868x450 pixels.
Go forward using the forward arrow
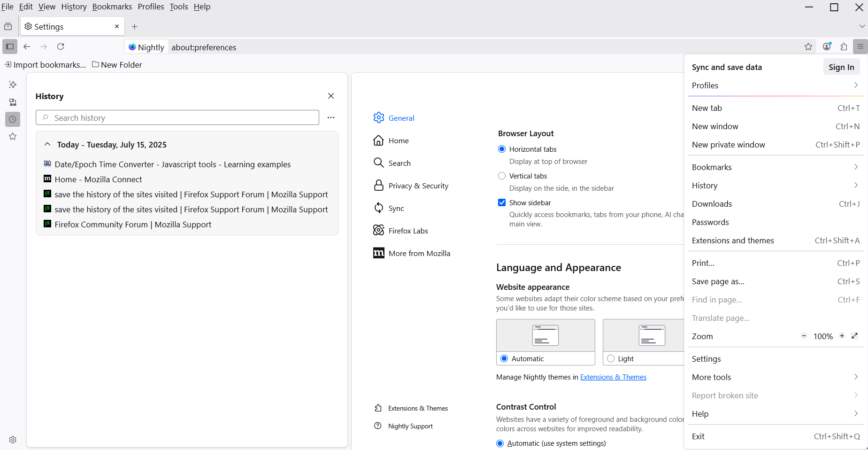[x=44, y=47]
